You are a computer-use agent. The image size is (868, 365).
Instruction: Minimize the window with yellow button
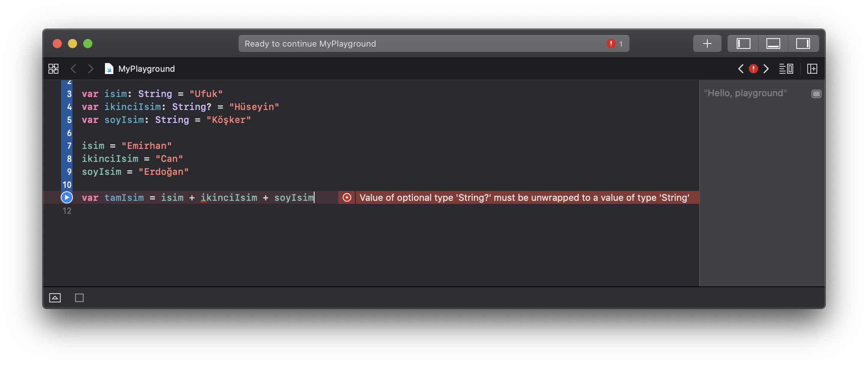[73, 44]
